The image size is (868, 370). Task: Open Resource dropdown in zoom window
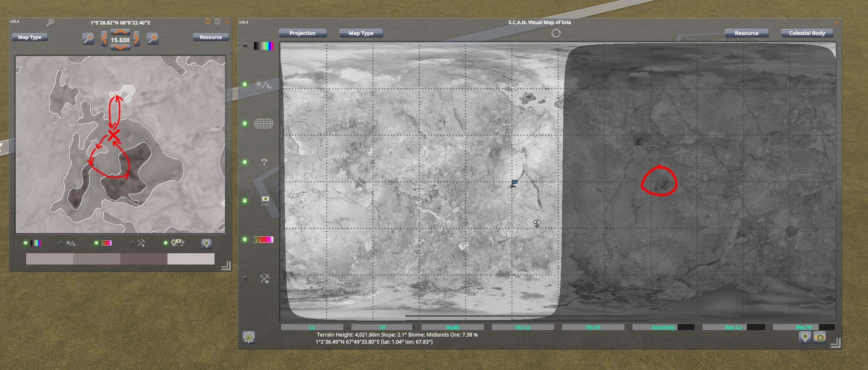[211, 37]
